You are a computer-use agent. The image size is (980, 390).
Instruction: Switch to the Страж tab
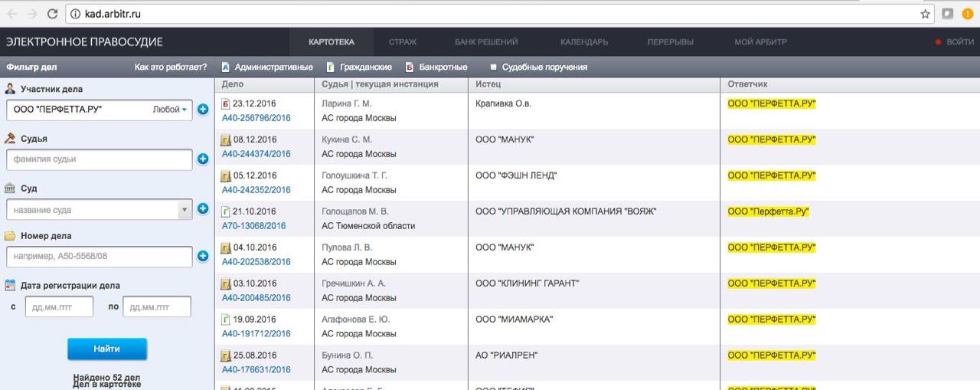pyautogui.click(x=403, y=42)
